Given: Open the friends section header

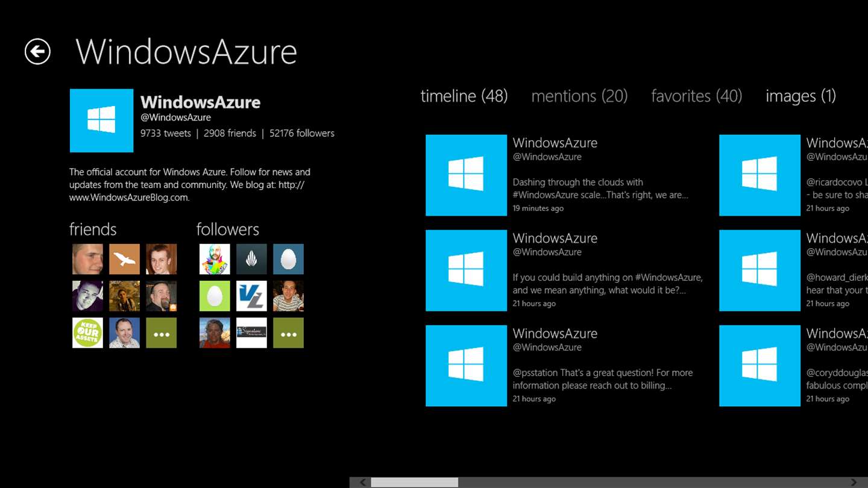Looking at the screenshot, I should point(93,229).
